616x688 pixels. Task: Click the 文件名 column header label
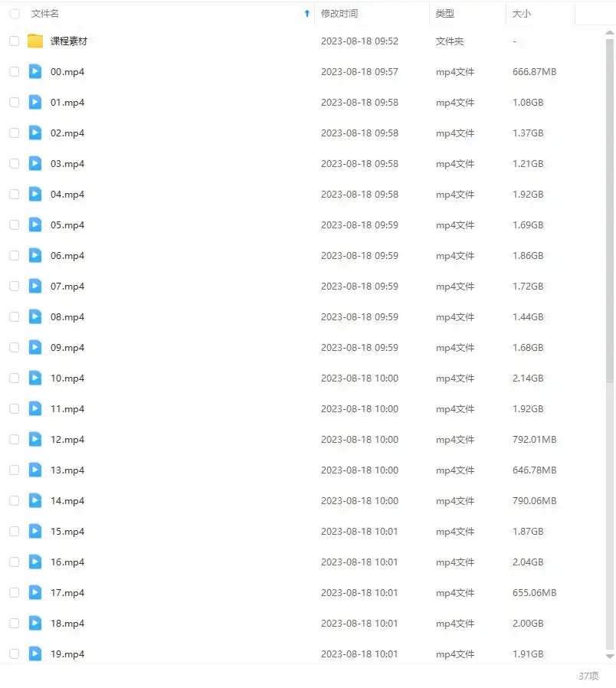click(45, 14)
